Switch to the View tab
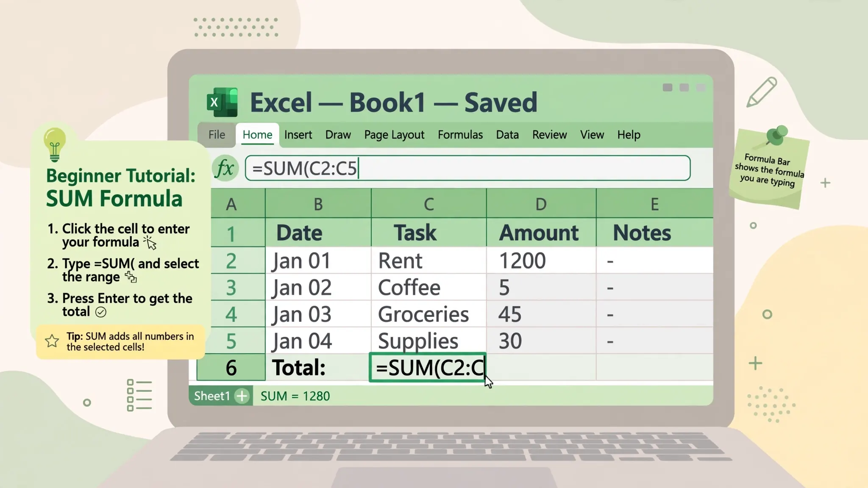This screenshot has height=488, width=868. 592,135
